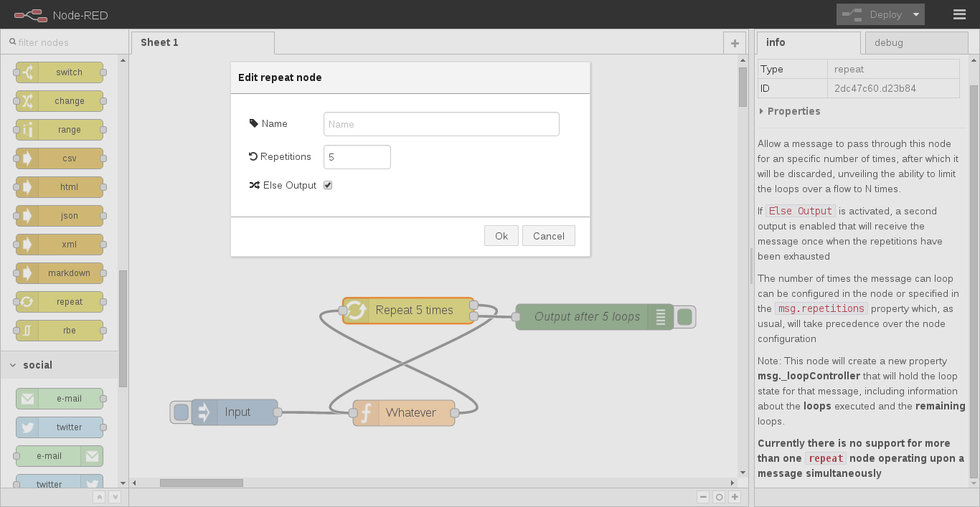Select the e-mail input node with left envelope
This screenshot has height=507, width=980.
point(60,399)
